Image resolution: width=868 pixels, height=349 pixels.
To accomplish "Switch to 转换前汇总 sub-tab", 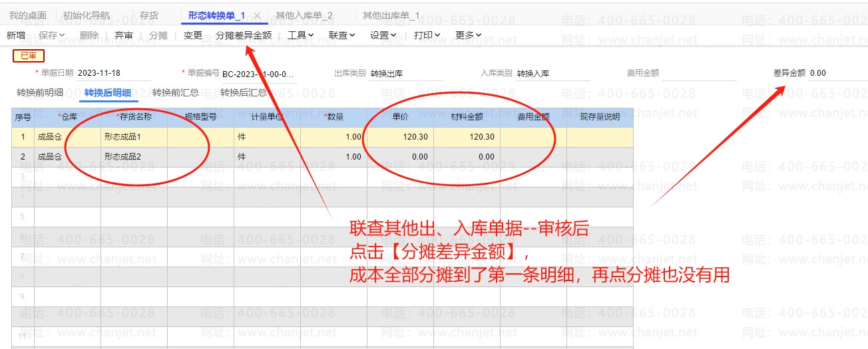I will coord(176,92).
